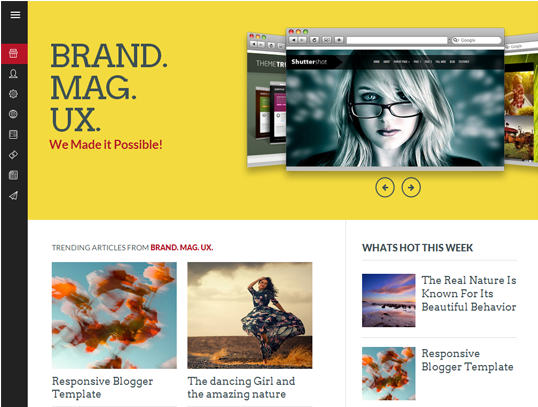Open 'Responsive Blogger Template' in Whats Hot list
The image size is (538, 407).
click(467, 360)
